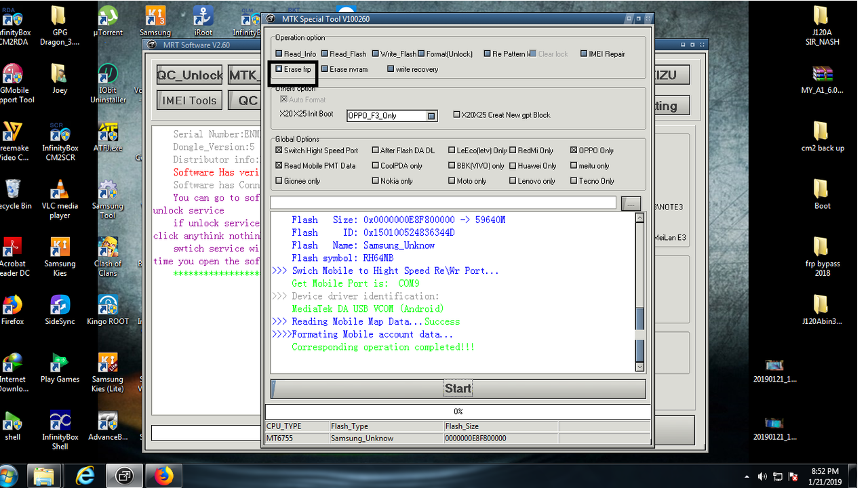Screen dimensions: 868x488
Task: Click the log scrollbar up arrow
Action: point(639,218)
